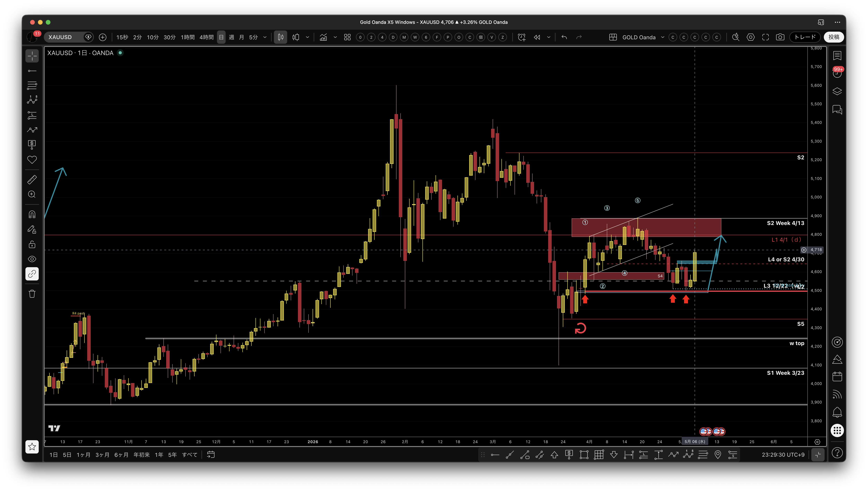Expand the GOLD Oanda layout dropdown
Viewport: 868px width, 491px height.
663,37
